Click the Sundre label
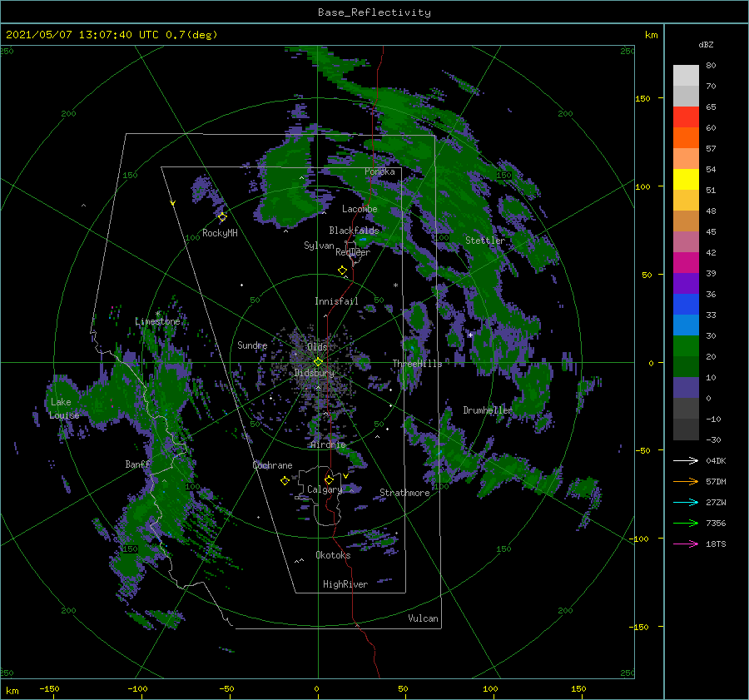Viewport: 749px width, 700px height. 253,345
